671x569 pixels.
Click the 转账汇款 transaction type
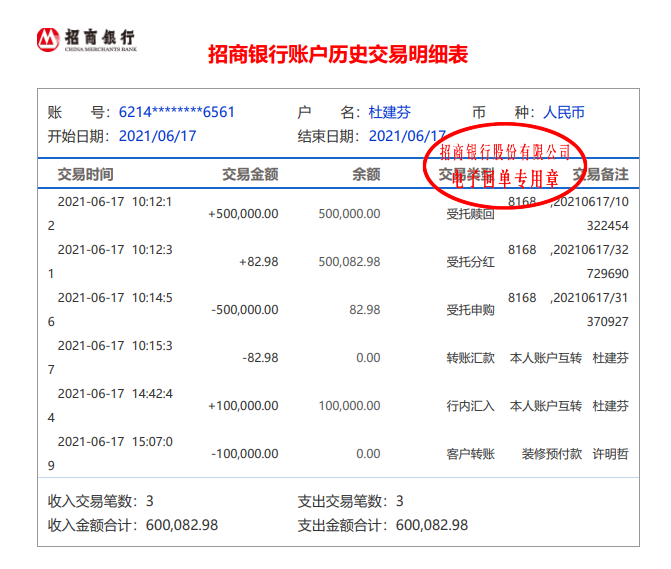click(x=470, y=358)
